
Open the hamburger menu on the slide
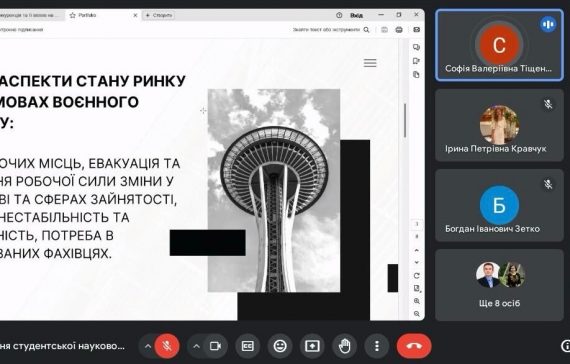[370, 63]
